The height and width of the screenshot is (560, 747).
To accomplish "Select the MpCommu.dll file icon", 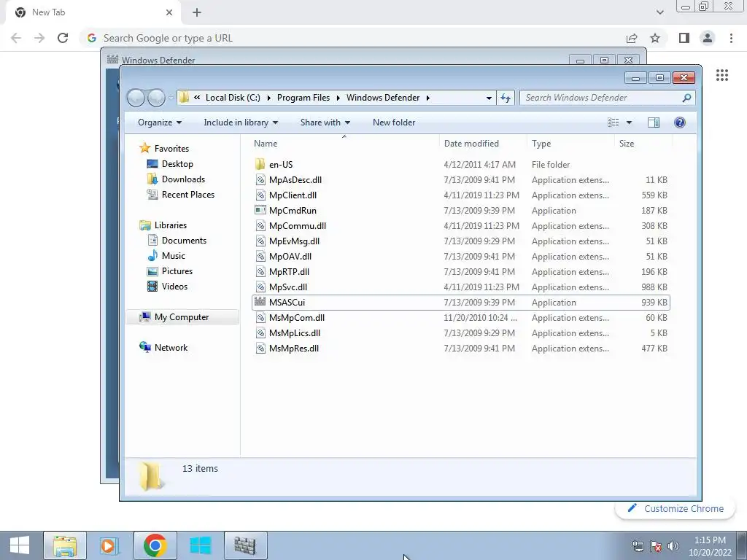I will click(x=260, y=226).
